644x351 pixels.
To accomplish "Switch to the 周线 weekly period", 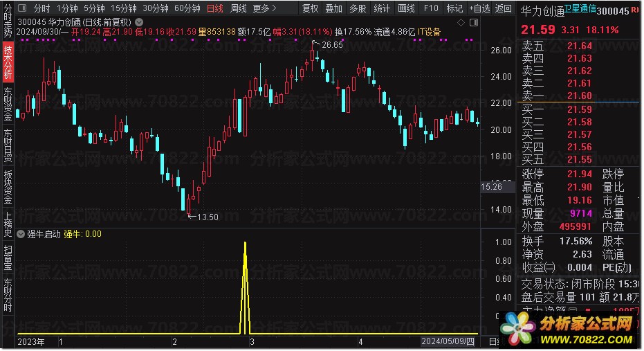I will pyautogui.click(x=238, y=8).
